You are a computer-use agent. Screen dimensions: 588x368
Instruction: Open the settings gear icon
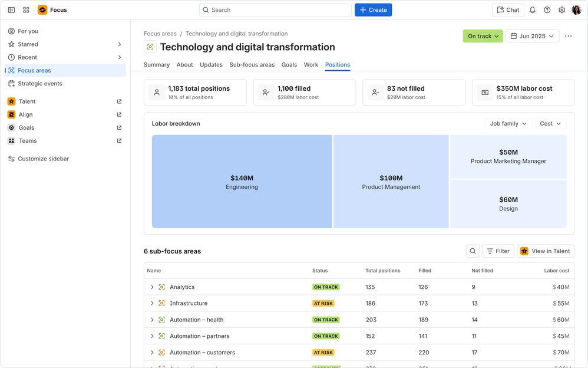coord(561,10)
